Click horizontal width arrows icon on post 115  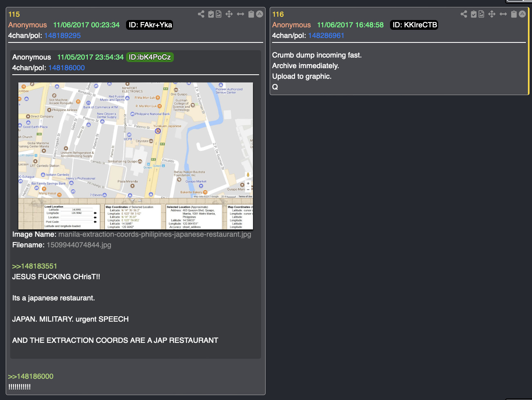point(241,14)
